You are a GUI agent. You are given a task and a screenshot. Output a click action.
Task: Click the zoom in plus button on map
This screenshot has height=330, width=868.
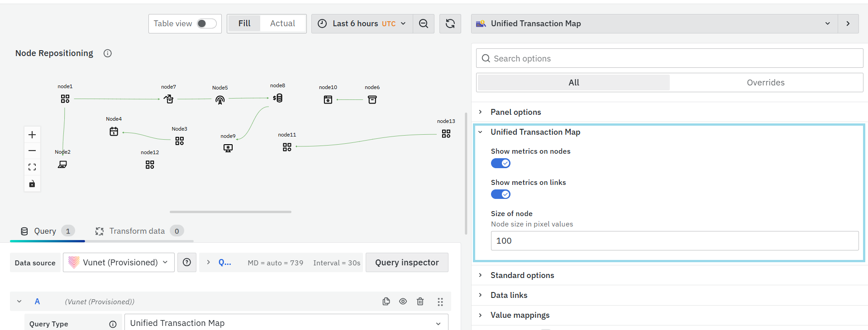click(x=32, y=135)
